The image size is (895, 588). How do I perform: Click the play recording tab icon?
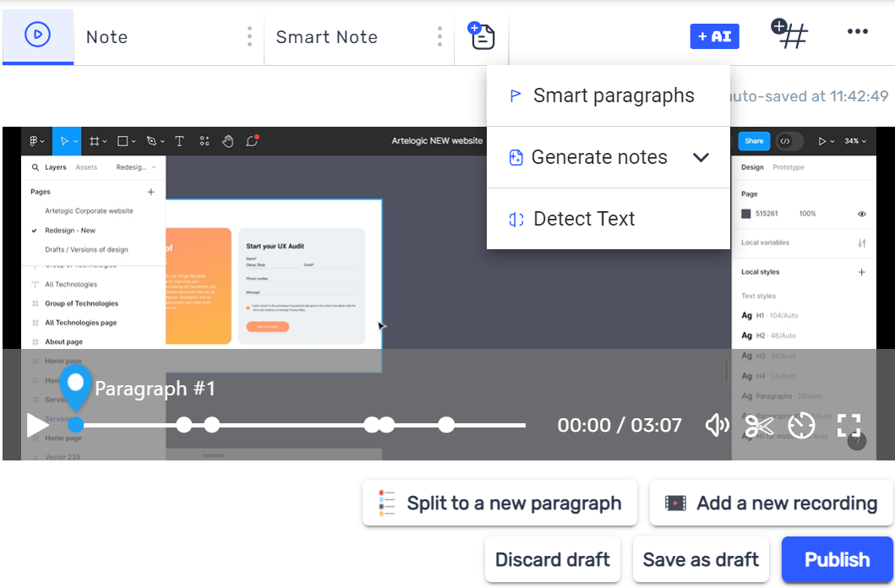[x=38, y=35]
